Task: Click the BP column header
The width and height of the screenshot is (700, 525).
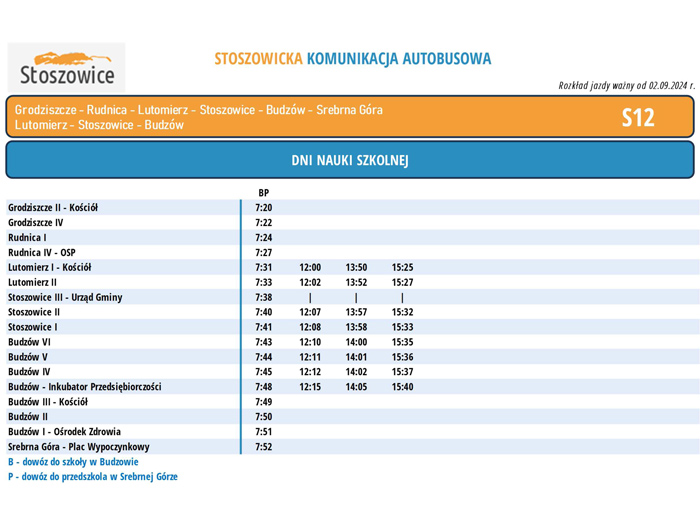Action: point(263,193)
